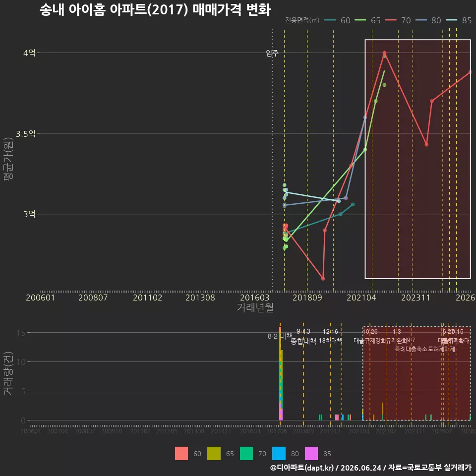Click the 8·2 대책 policy marker label

(x=280, y=336)
